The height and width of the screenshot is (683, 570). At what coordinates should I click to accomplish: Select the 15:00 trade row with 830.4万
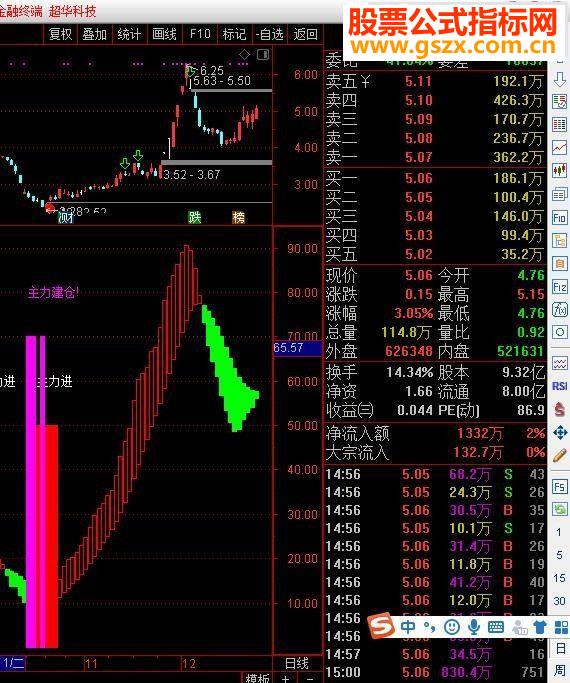pos(435,673)
